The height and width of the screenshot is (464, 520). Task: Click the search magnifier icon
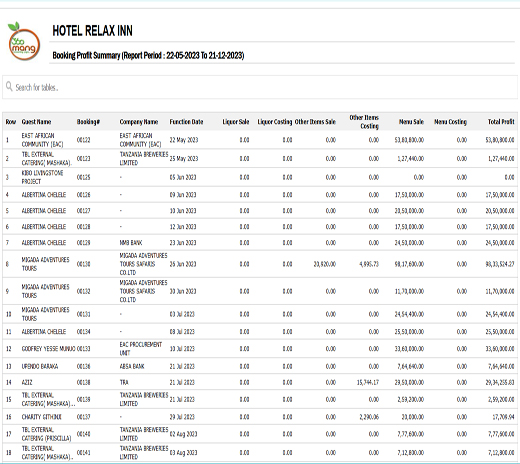pyautogui.click(x=9, y=87)
